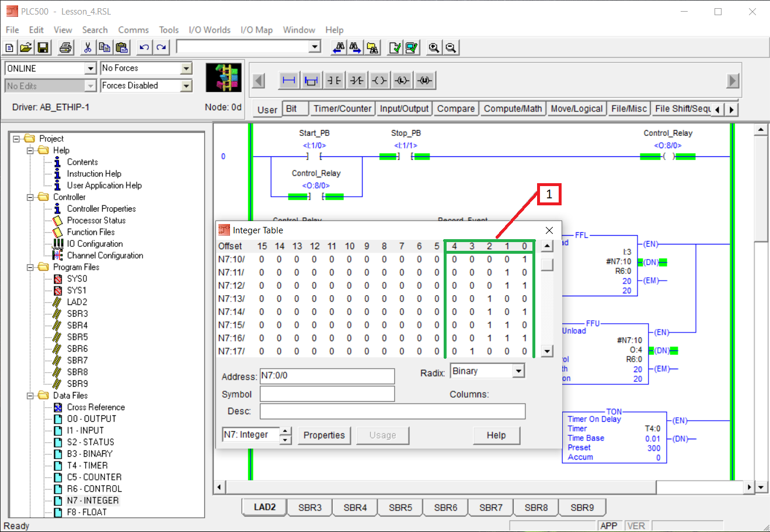Click the New file toolbar icon
770x532 pixels.
9,48
